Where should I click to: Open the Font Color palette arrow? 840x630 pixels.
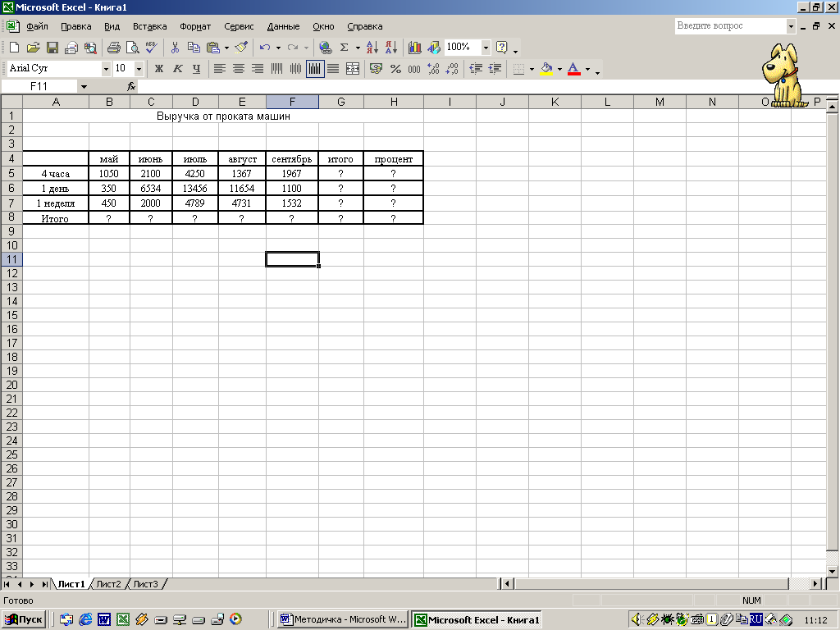coord(587,69)
